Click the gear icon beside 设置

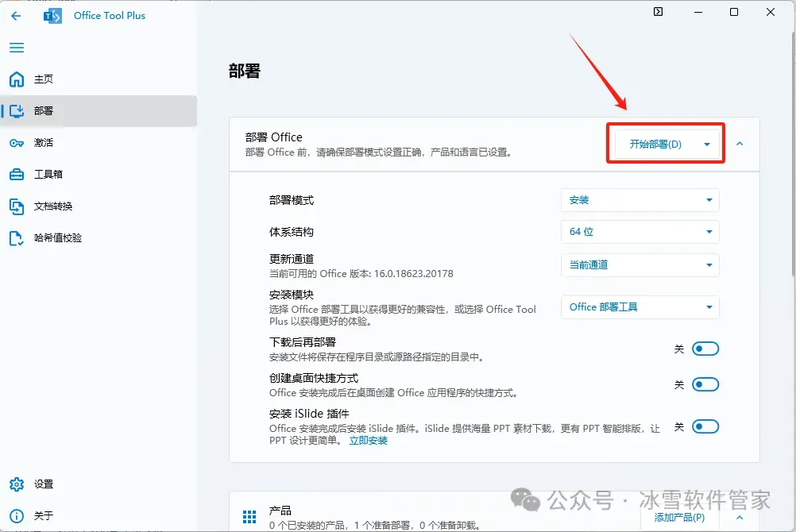pos(17,484)
